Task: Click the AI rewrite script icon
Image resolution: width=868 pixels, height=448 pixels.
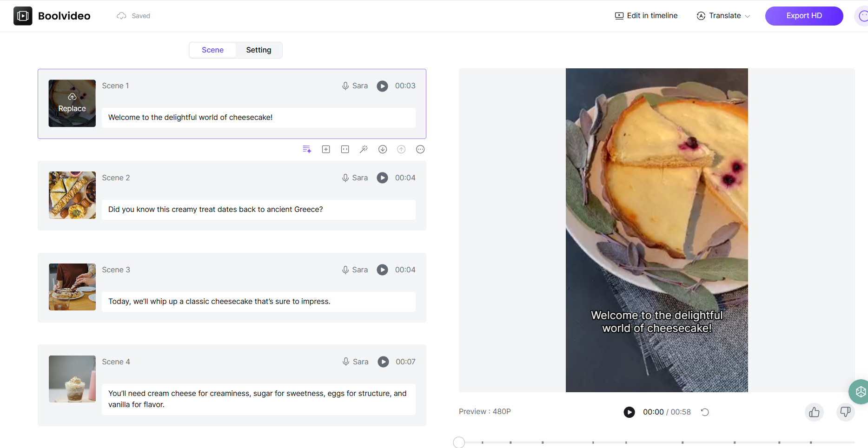Action: (x=307, y=149)
